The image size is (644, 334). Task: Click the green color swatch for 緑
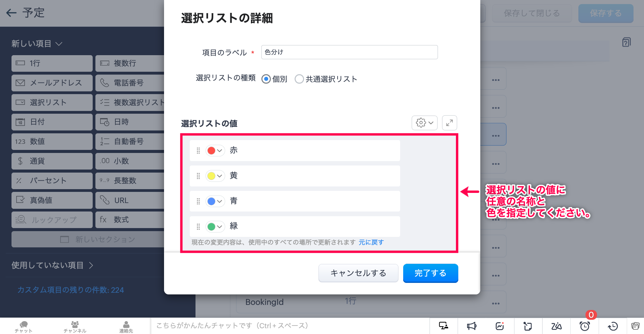click(x=211, y=227)
